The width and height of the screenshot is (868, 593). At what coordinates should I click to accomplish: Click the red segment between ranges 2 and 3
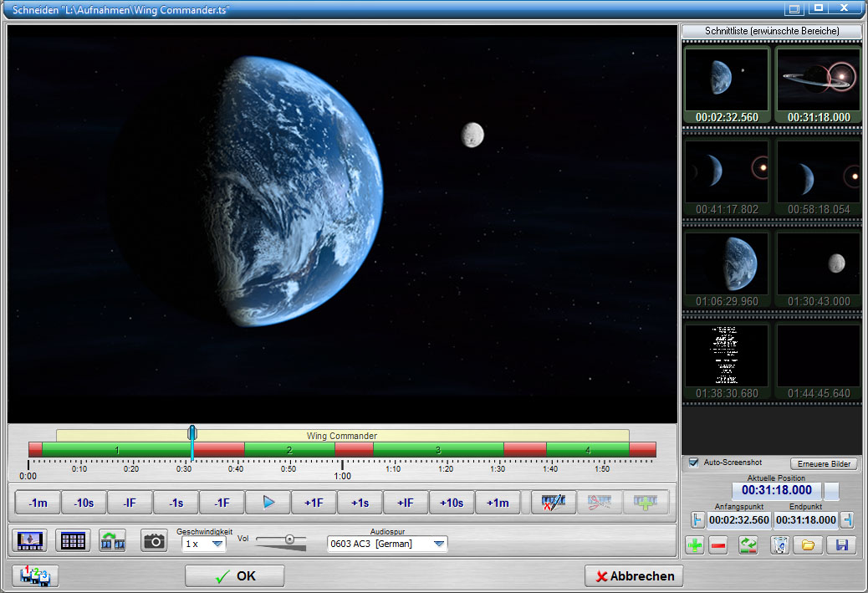coord(355,450)
